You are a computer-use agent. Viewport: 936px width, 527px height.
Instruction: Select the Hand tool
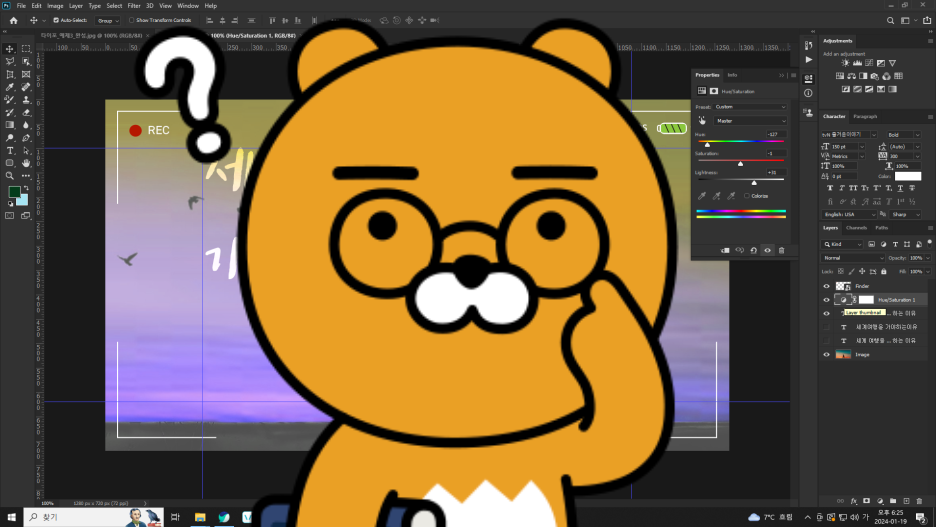point(26,163)
